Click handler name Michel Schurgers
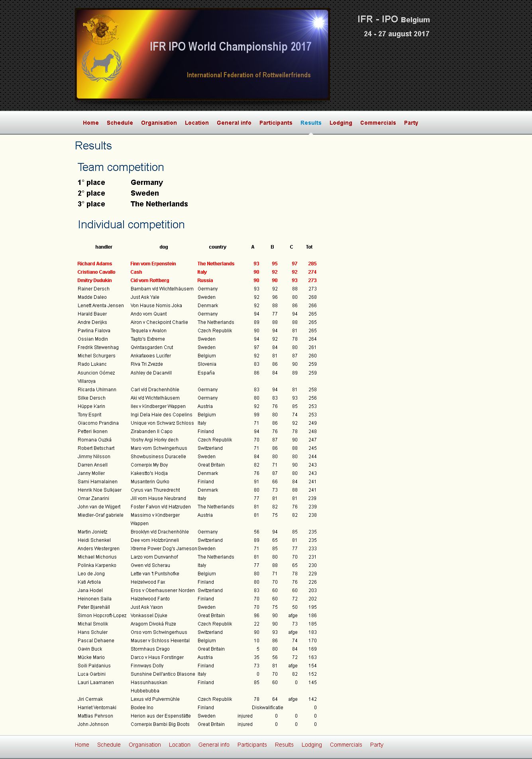This screenshot has height=759, width=532. (96, 356)
